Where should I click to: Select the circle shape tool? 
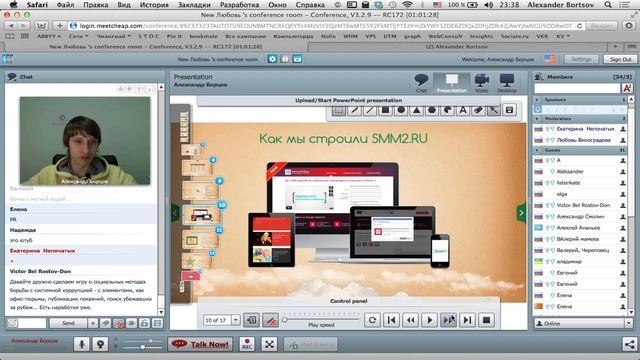(401, 110)
